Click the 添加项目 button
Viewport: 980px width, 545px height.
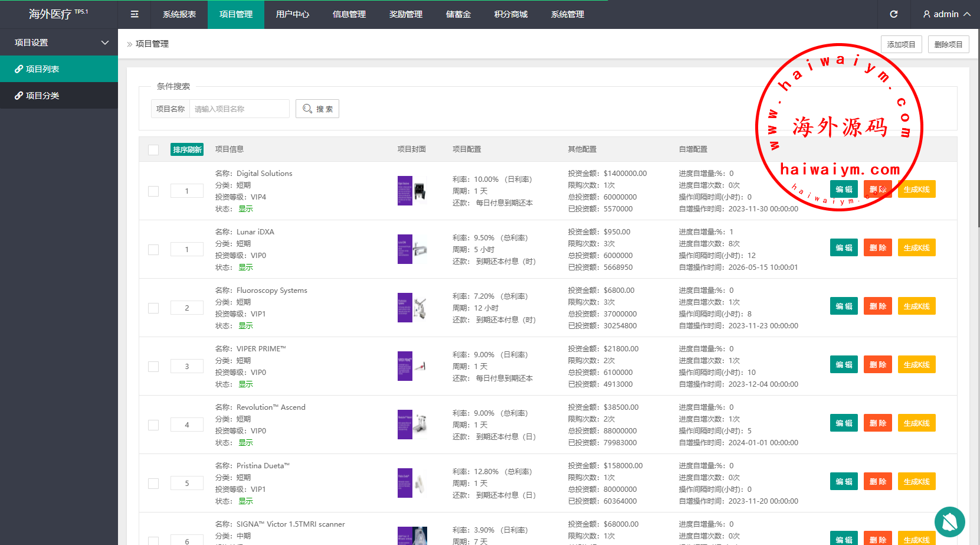[902, 44]
